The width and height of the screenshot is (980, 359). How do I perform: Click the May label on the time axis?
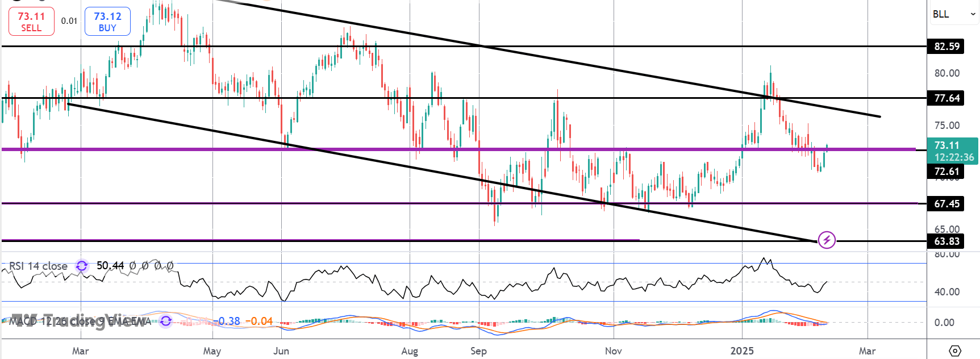pyautogui.click(x=212, y=351)
